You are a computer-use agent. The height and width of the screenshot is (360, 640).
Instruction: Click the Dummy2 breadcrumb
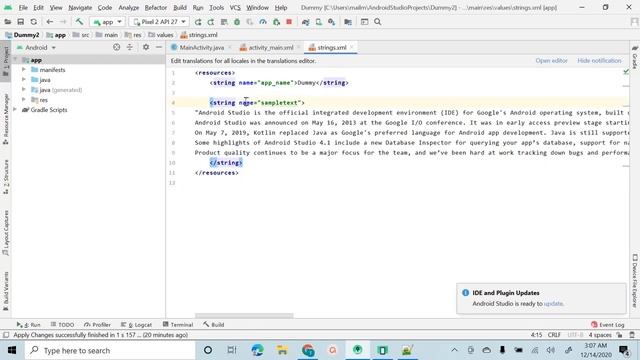point(22,35)
